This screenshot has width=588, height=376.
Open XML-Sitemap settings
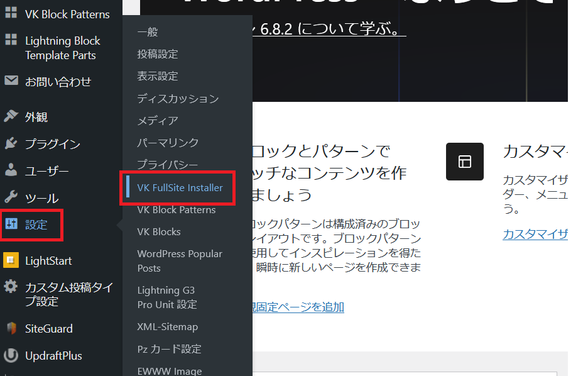pos(168,327)
